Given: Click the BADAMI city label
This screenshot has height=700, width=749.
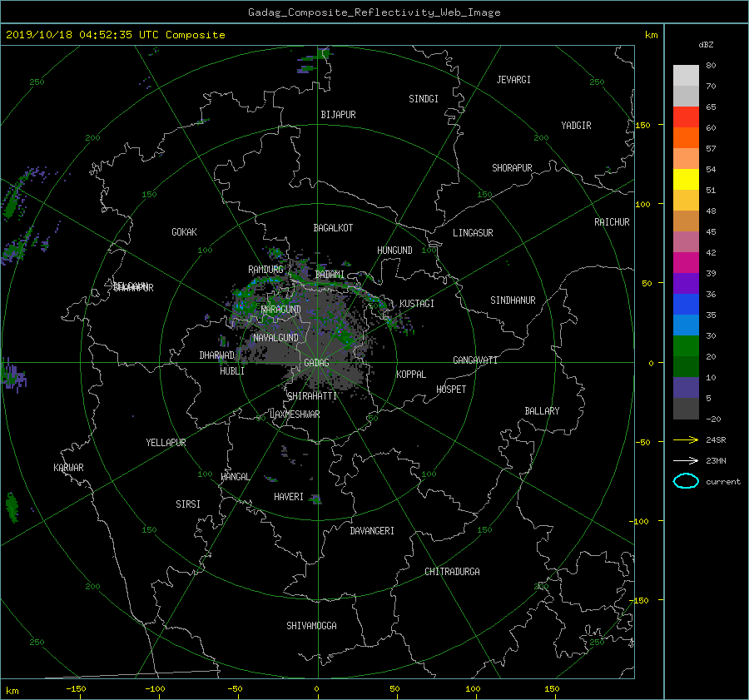Looking at the screenshot, I should point(330,275).
